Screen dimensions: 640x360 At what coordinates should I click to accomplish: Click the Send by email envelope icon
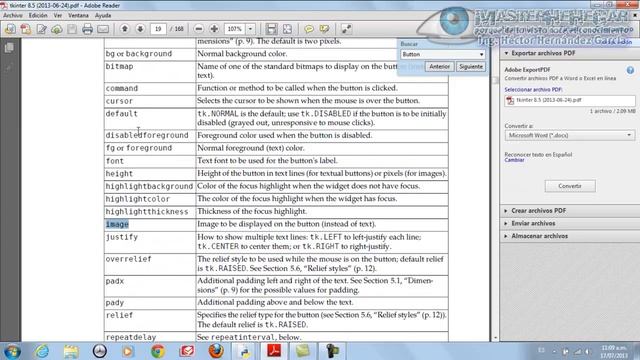[x=103, y=29]
